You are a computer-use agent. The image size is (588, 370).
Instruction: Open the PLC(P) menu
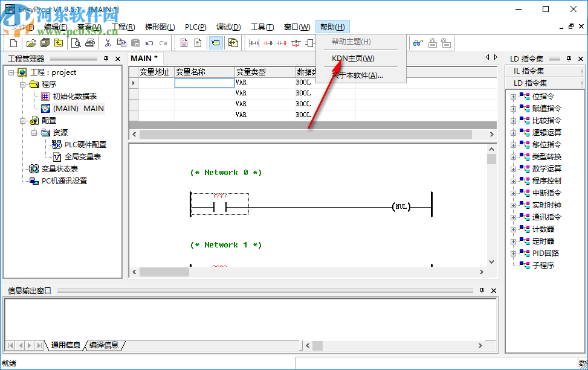(x=196, y=27)
